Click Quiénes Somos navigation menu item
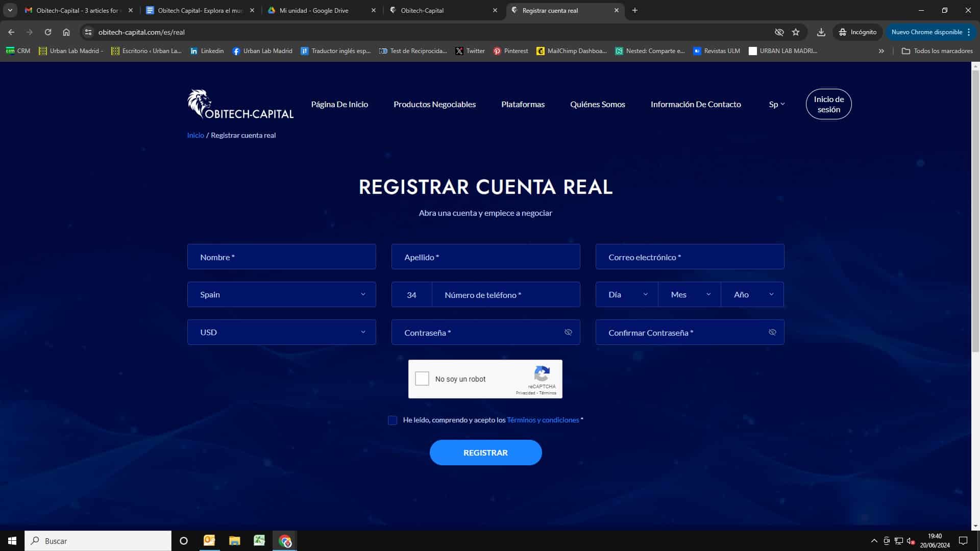The width and height of the screenshot is (980, 551). [x=597, y=104]
